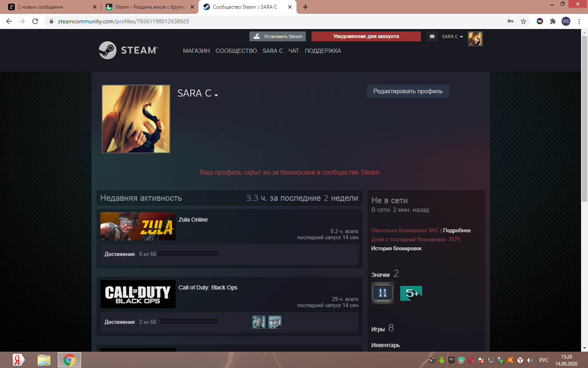Click the 'Уведомление для аккаунта' banner
The height and width of the screenshot is (368, 588).
pos(366,36)
